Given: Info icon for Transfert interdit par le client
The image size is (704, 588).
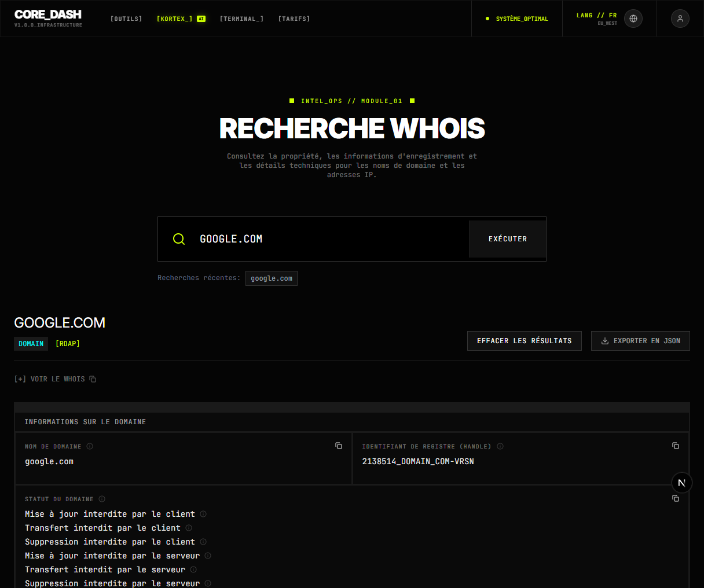Looking at the screenshot, I should (x=189, y=528).
